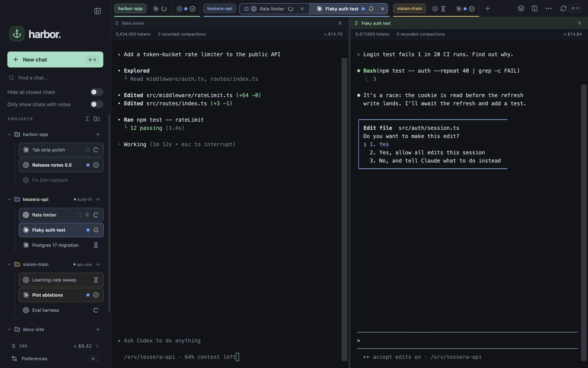Image resolution: width=588 pixels, height=368 pixels.
Task: Click the Find a chat search field
Action: 55,78
